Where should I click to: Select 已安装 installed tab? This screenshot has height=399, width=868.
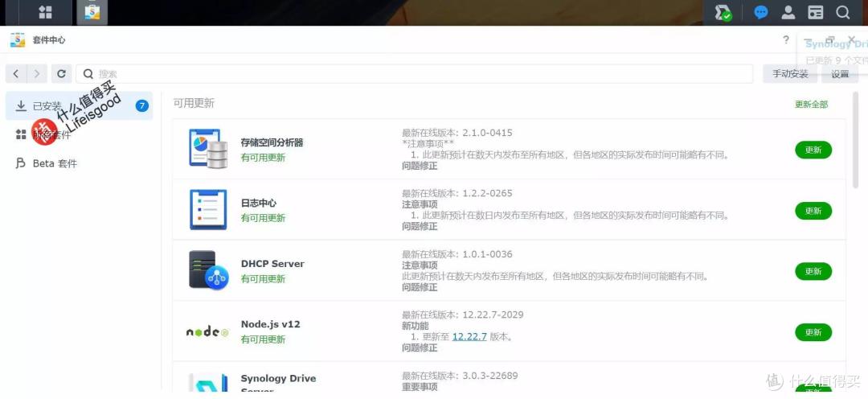click(79, 106)
